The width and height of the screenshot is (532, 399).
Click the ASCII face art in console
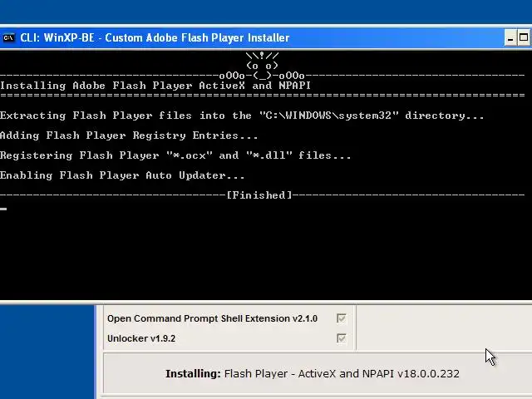[262, 66]
